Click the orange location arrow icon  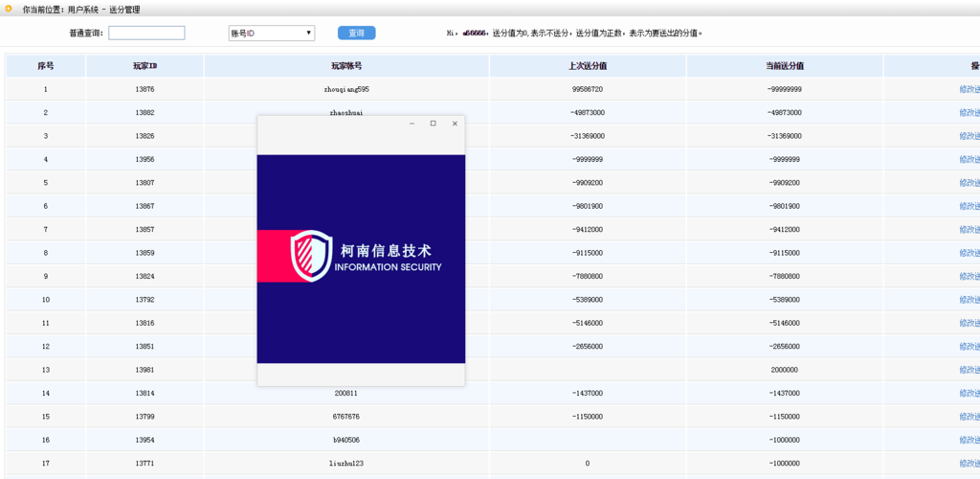point(9,9)
